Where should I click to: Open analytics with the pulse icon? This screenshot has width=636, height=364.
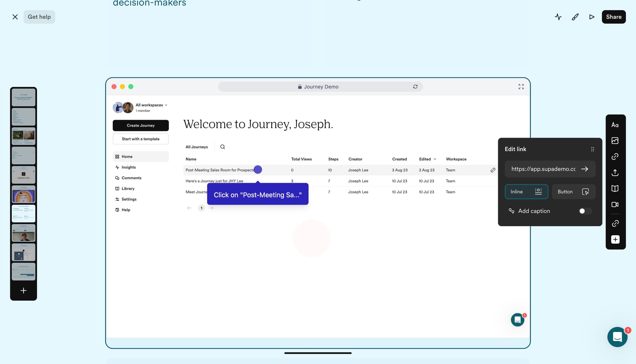[558, 17]
